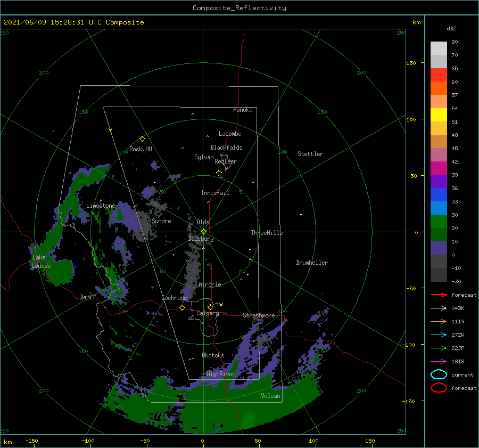Click the bright green swatch between 30 and 20
The width and height of the screenshot is (479, 448).
click(x=439, y=221)
